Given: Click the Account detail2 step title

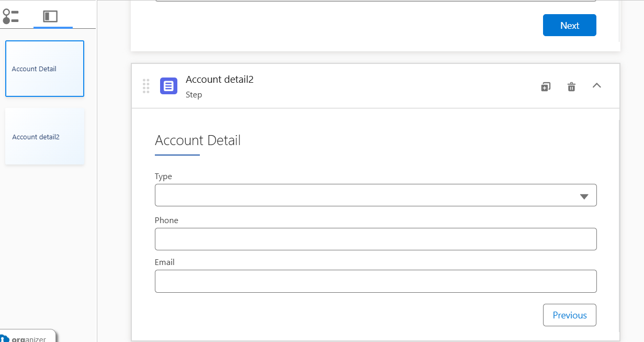Looking at the screenshot, I should click(x=219, y=80).
